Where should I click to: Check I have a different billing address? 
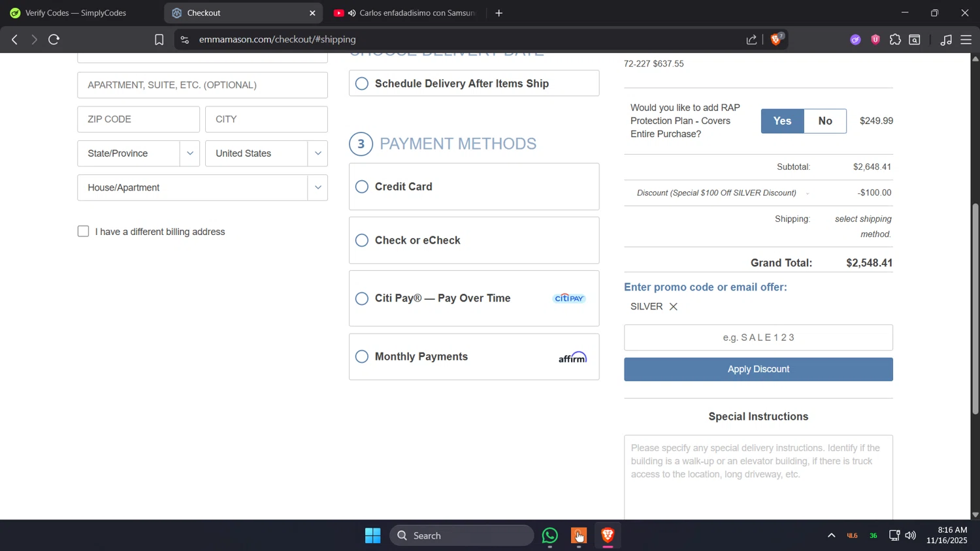click(83, 232)
